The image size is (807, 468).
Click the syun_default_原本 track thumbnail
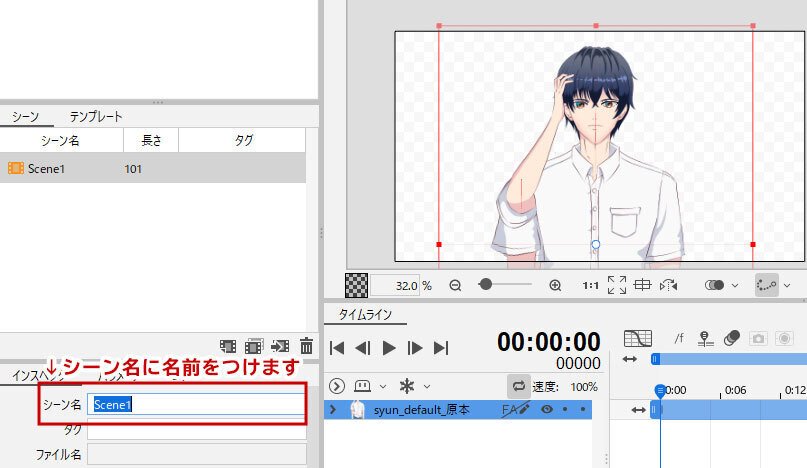pos(357,410)
